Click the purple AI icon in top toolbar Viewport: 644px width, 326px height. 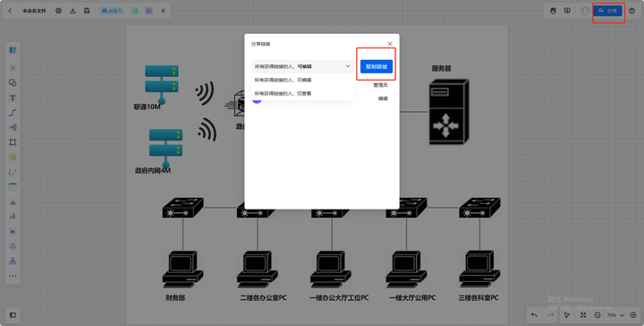pos(149,11)
